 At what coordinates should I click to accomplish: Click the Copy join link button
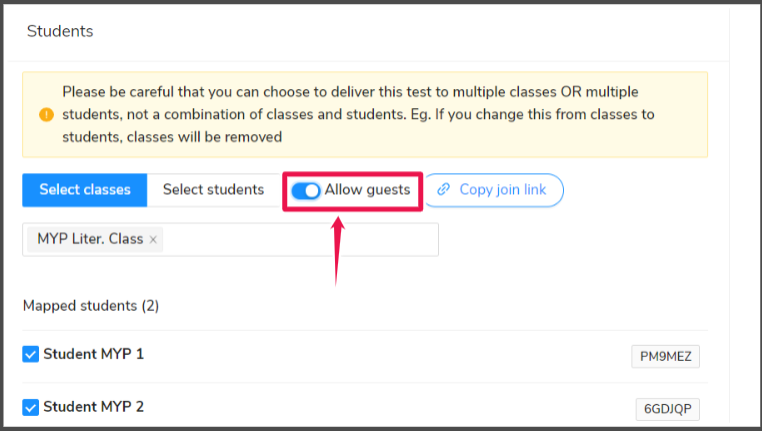[494, 190]
